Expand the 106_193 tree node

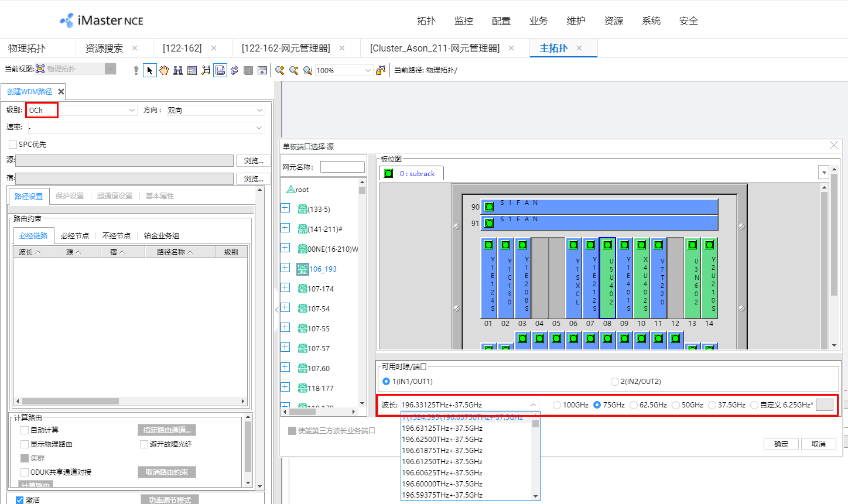tap(285, 268)
